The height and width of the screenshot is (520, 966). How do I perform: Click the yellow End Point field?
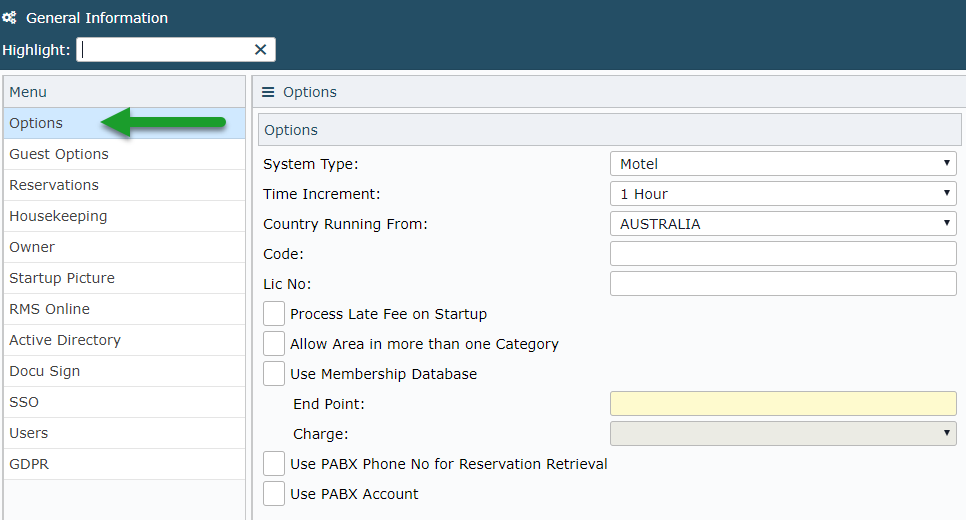pyautogui.click(x=783, y=404)
